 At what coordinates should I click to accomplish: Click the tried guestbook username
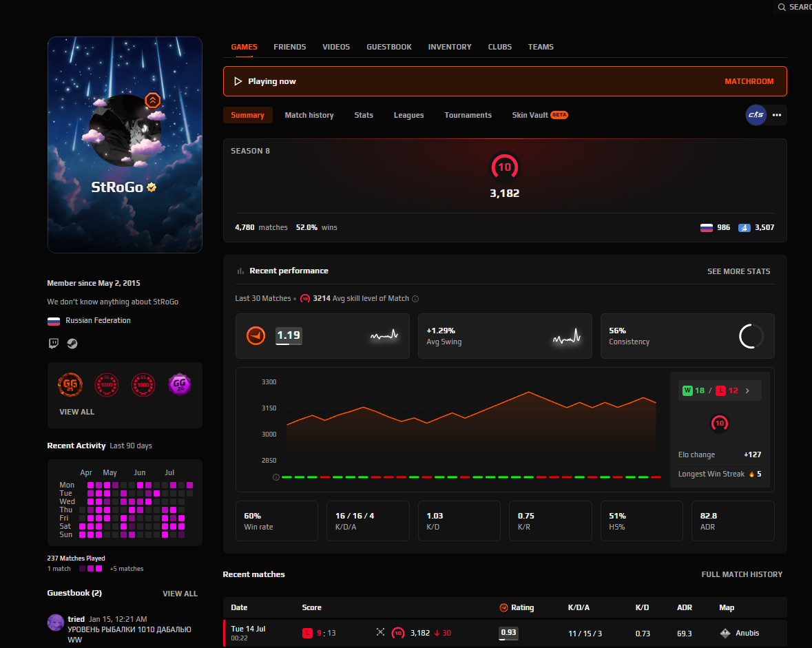76,619
